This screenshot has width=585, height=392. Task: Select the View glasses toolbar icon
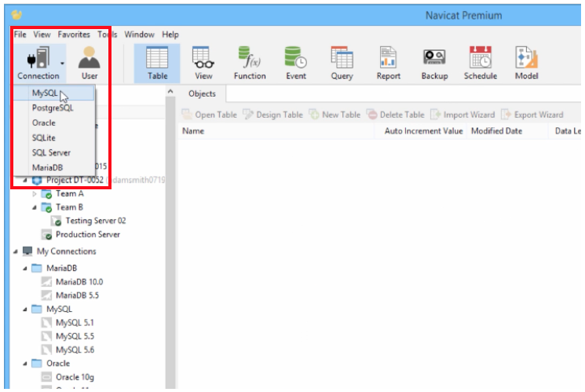[203, 63]
